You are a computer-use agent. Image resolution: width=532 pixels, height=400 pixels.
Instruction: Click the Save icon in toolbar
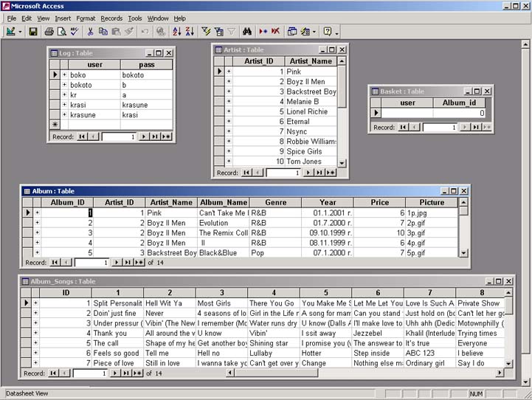tap(33, 32)
